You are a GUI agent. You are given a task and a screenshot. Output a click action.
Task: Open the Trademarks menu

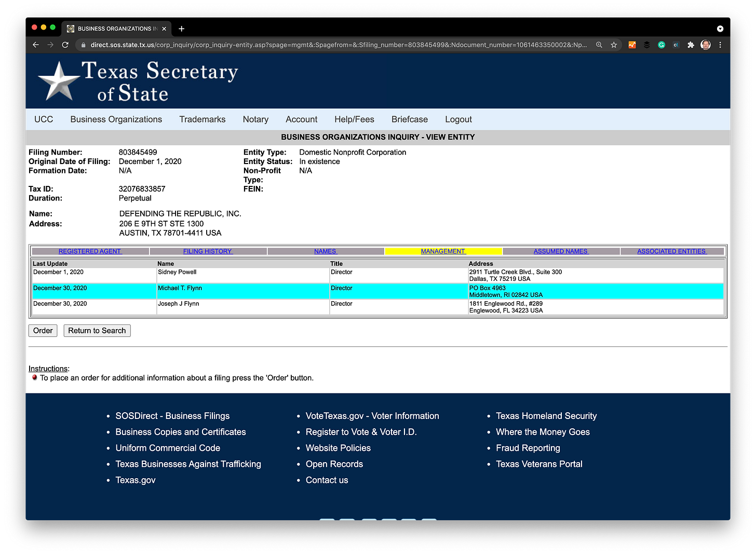coord(203,119)
